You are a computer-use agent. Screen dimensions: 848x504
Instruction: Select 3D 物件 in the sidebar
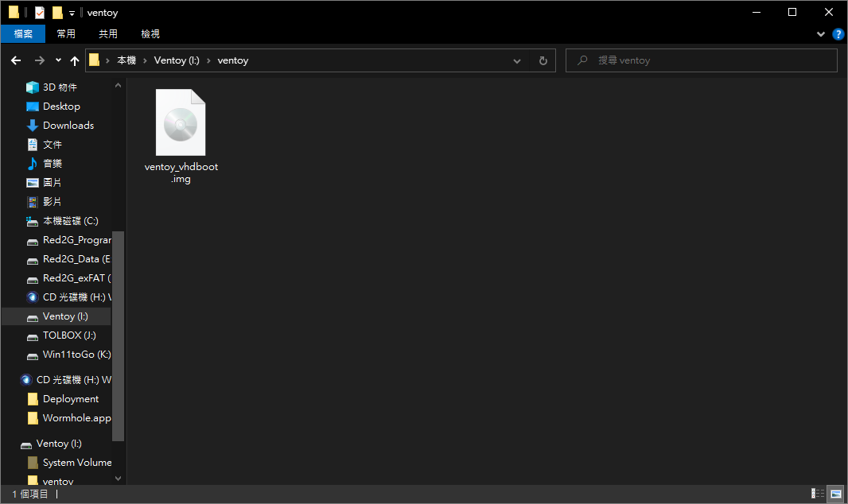[x=60, y=87]
